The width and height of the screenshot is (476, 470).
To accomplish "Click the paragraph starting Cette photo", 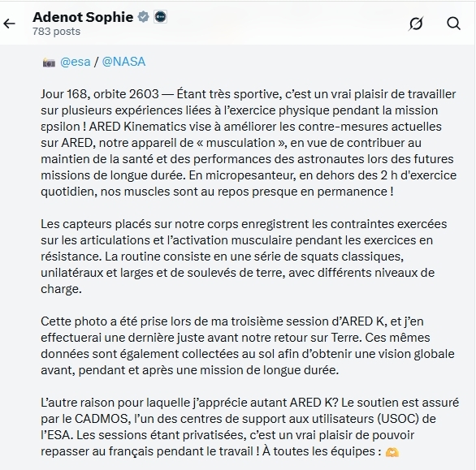I will [x=248, y=346].
